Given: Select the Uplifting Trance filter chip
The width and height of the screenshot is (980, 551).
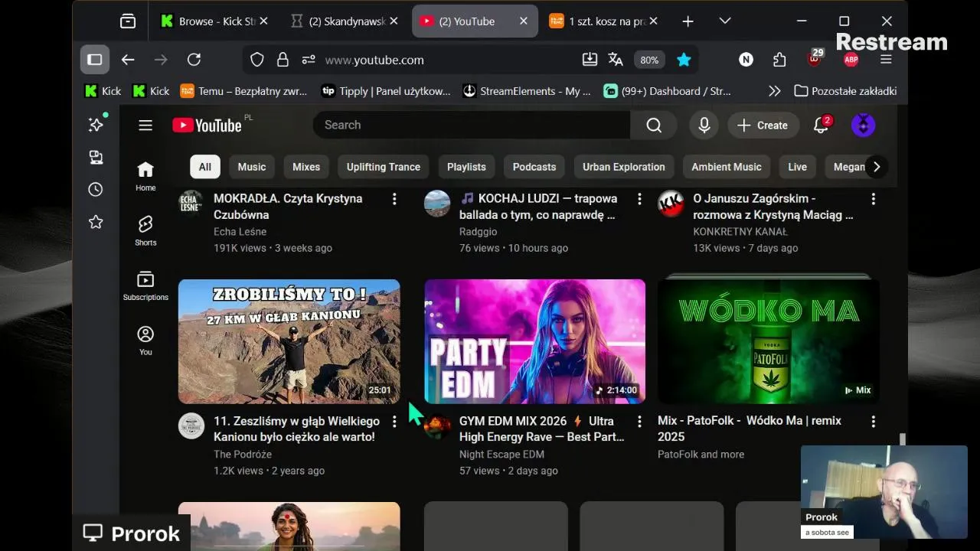Looking at the screenshot, I should (384, 167).
